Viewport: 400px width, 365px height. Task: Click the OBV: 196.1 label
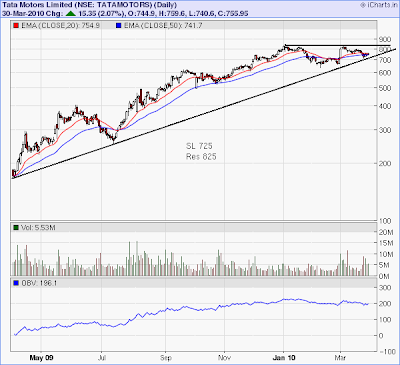click(39, 283)
